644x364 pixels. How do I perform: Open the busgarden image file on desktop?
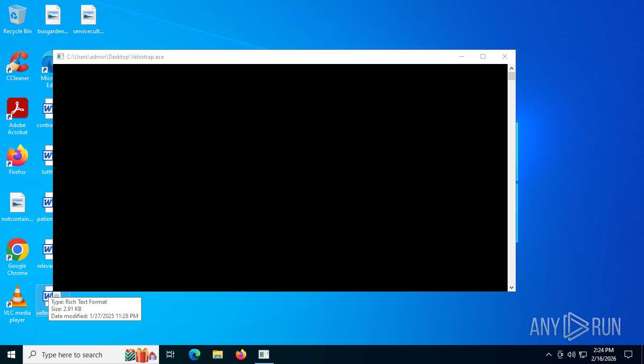(53, 19)
